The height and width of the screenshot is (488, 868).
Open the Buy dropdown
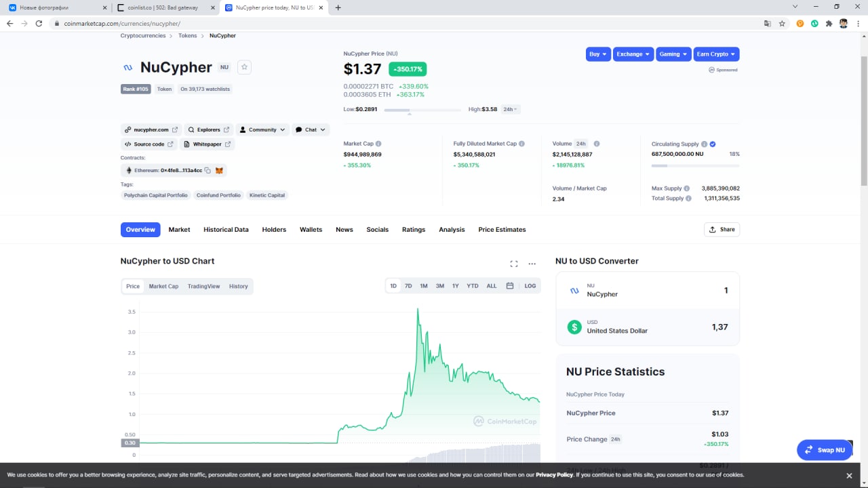598,54
